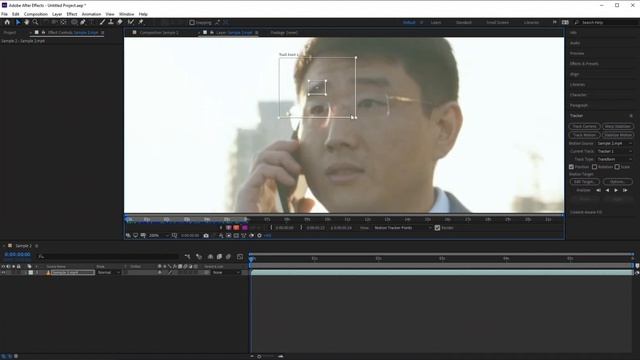Viewport: 640px width, 360px height.
Task: Select the Puppet Pin tool
Action: pos(141,22)
